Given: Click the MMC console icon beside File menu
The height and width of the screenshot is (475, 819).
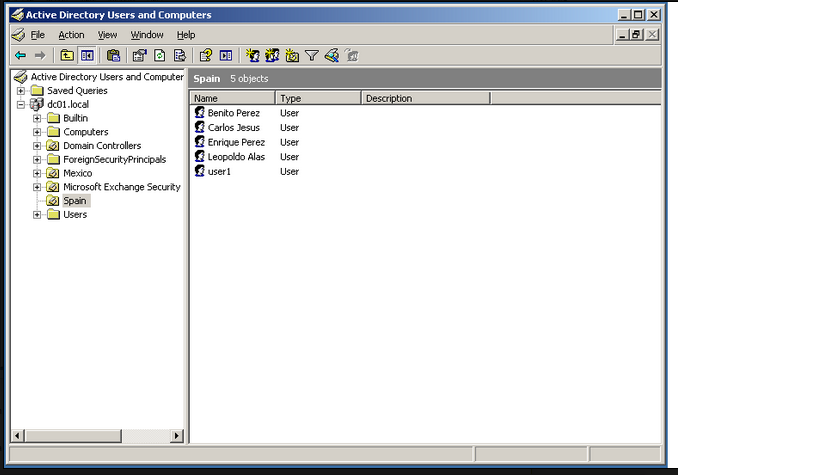Looking at the screenshot, I should 18,35.
